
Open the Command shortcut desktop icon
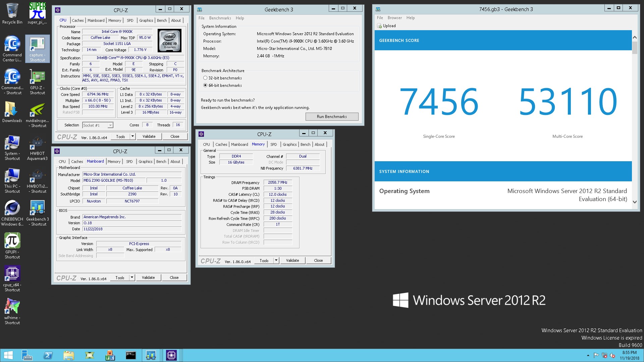12,82
